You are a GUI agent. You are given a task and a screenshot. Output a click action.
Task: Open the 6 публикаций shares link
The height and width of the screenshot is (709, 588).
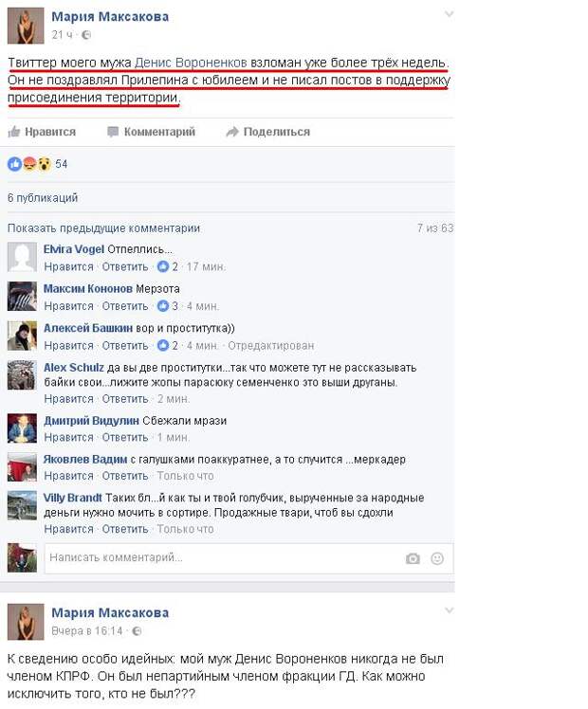[x=43, y=198]
